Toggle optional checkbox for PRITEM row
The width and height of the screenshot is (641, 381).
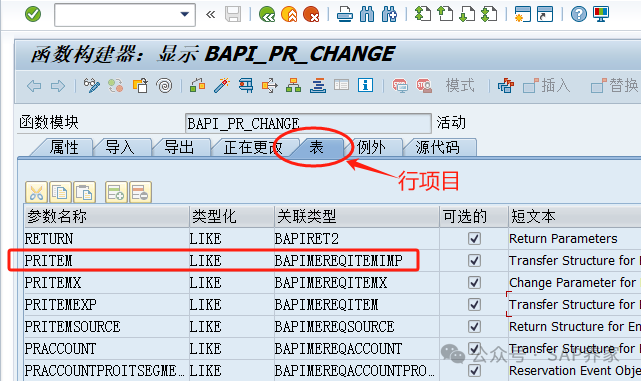click(474, 260)
